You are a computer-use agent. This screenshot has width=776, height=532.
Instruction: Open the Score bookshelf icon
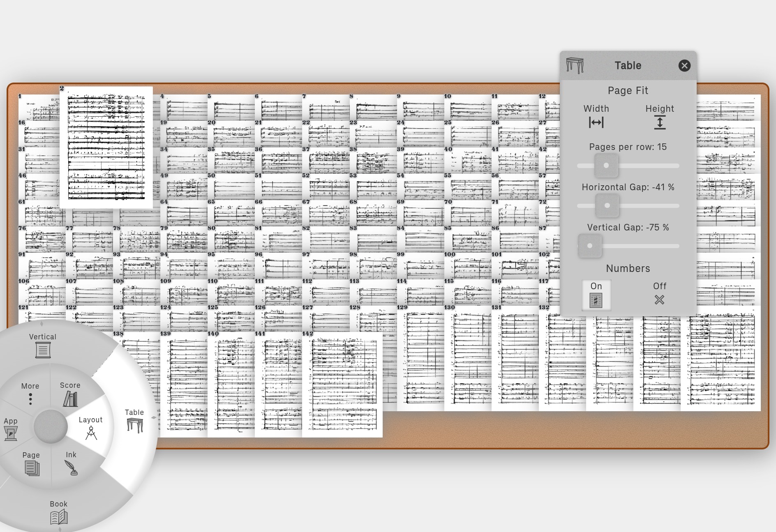[70, 398]
